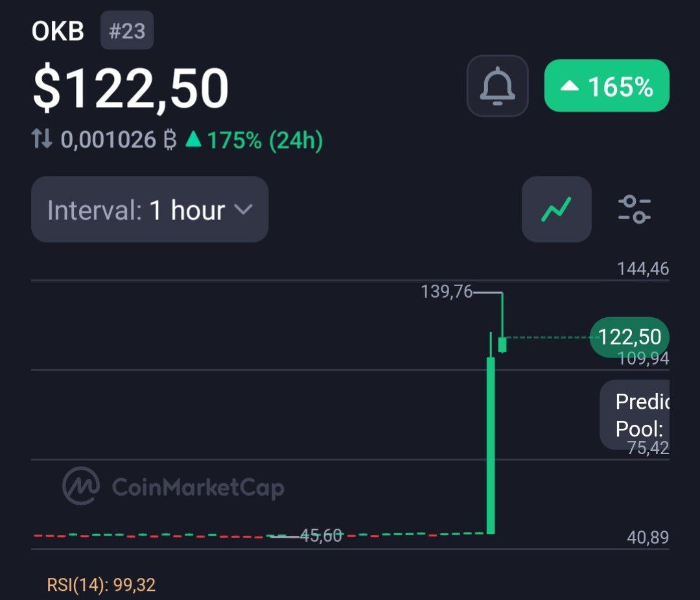Tap the price alert bell icon
The height and width of the screenshot is (600, 700).
pyautogui.click(x=497, y=86)
